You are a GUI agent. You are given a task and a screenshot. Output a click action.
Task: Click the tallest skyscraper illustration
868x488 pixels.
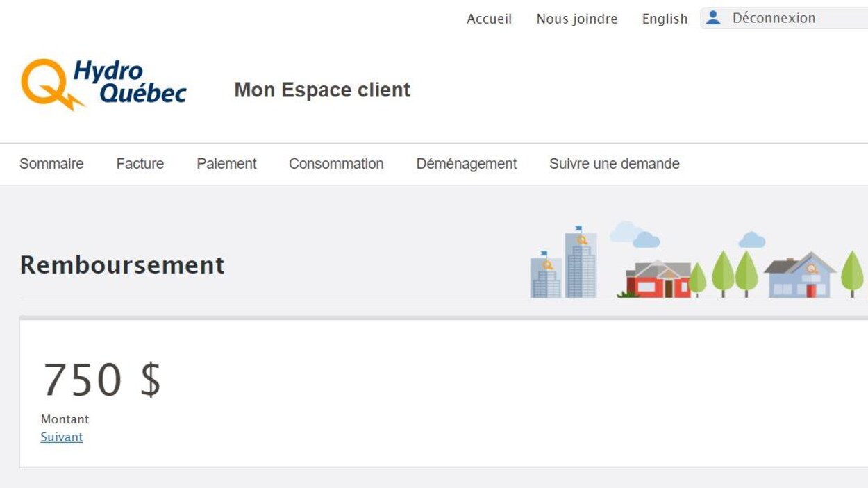tap(581, 264)
